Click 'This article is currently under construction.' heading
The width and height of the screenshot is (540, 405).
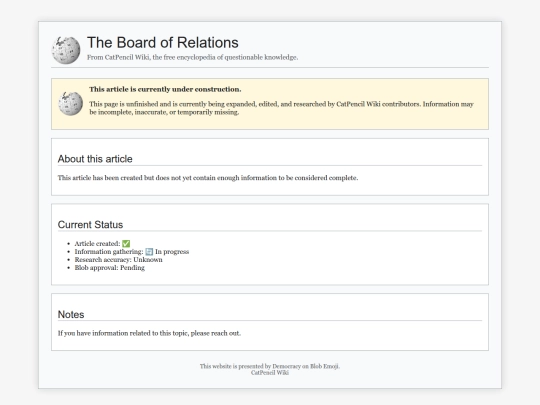165,89
